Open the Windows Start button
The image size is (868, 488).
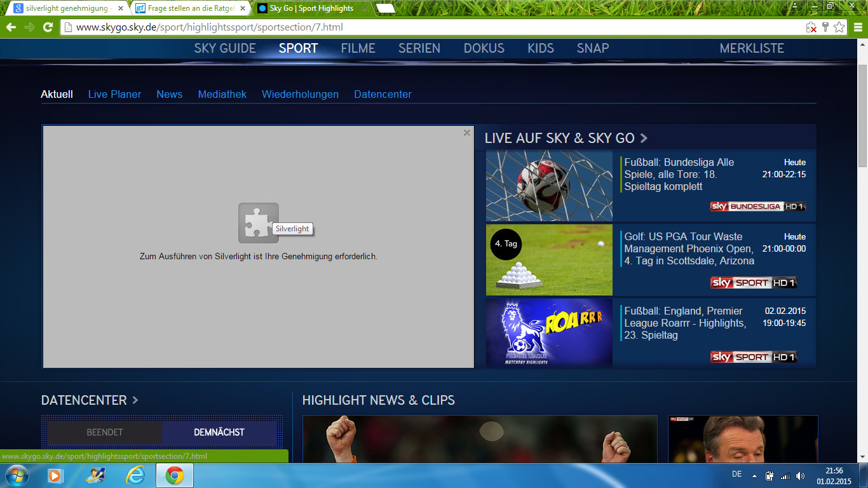click(16, 475)
